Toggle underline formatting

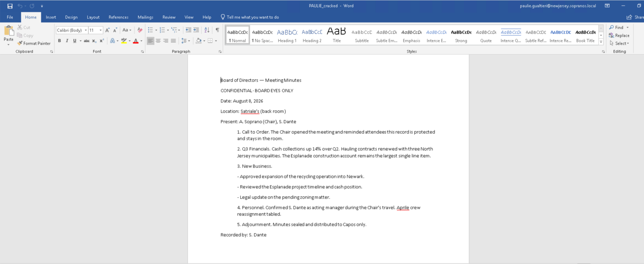click(75, 41)
